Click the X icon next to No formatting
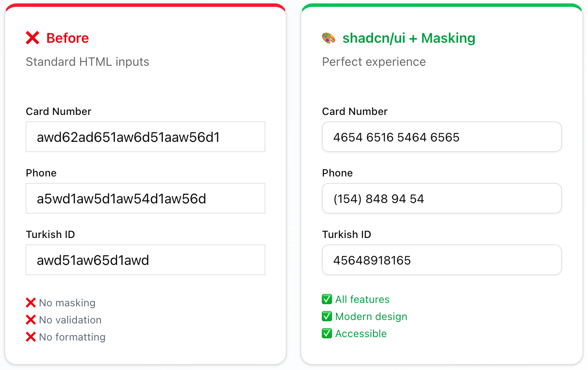 pos(30,337)
